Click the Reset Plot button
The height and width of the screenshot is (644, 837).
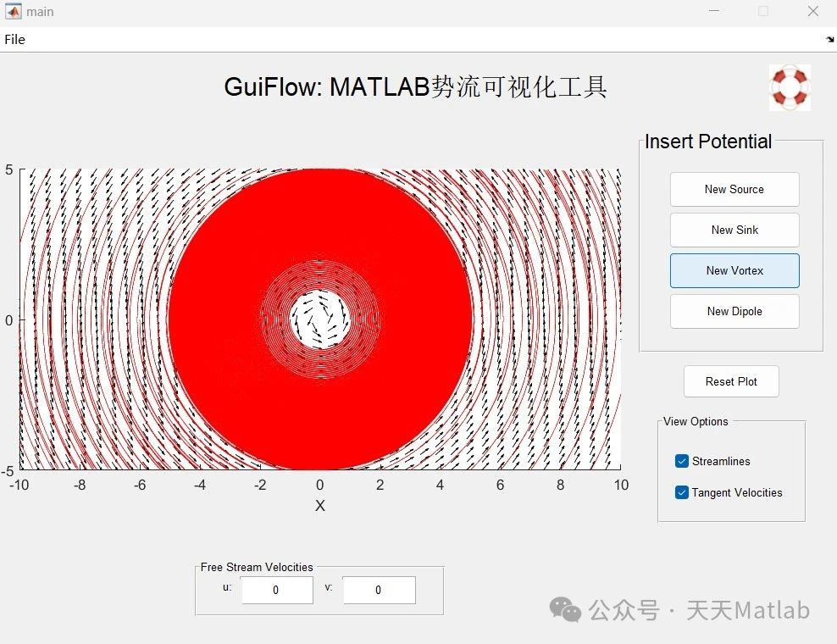click(731, 381)
